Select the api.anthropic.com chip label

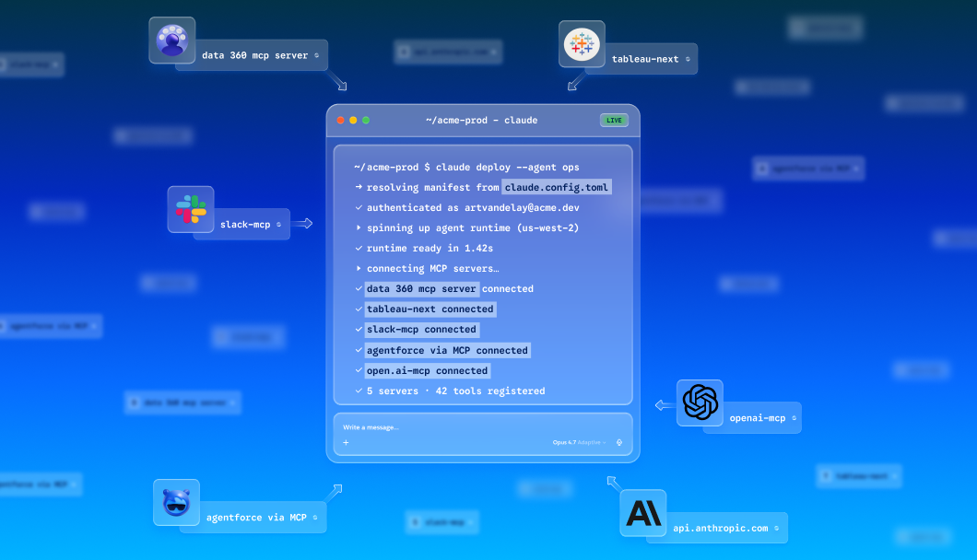[720, 529]
